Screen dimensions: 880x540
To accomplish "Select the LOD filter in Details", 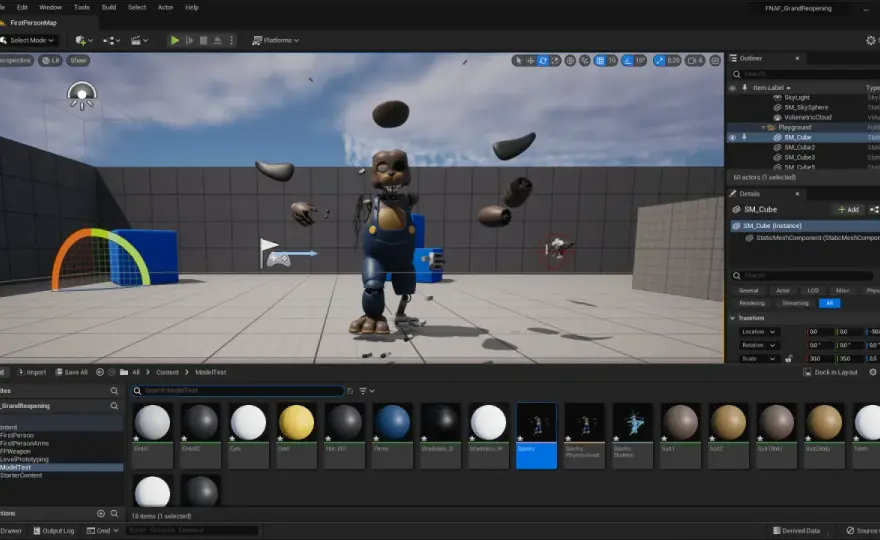I will coord(813,290).
